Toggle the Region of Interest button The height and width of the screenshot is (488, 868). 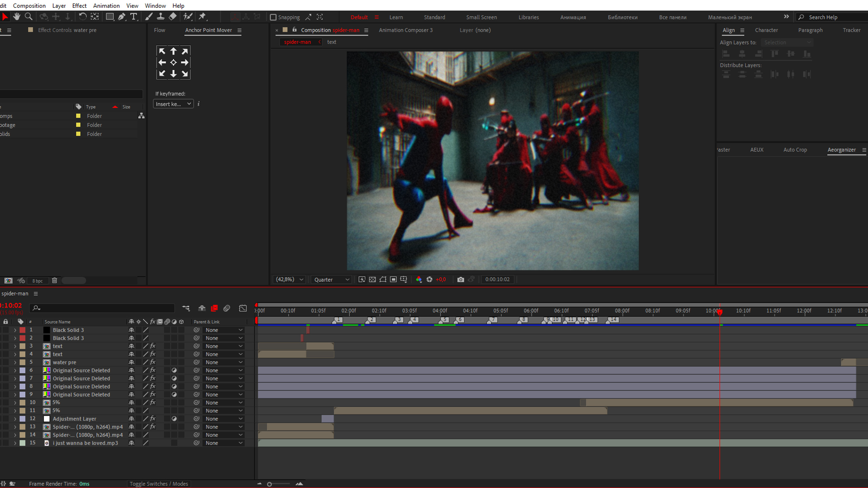point(393,280)
